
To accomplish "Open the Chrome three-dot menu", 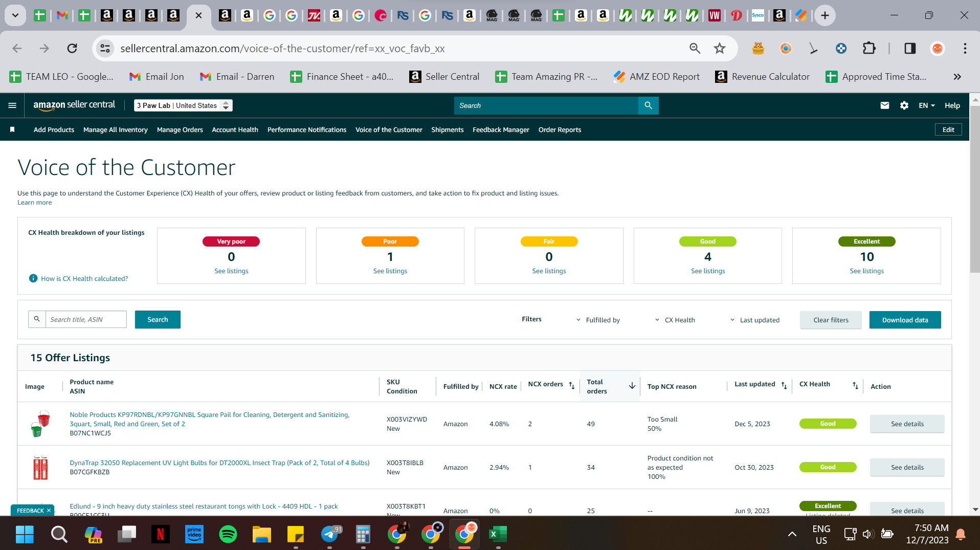I will tap(965, 48).
